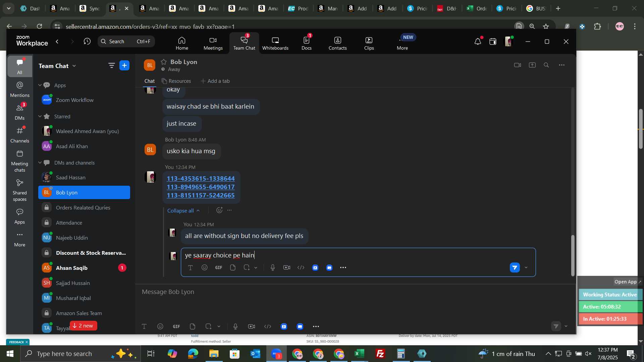The image size is (644, 362).
Task: Open Channels in the sidebar
Action: (x=20, y=135)
